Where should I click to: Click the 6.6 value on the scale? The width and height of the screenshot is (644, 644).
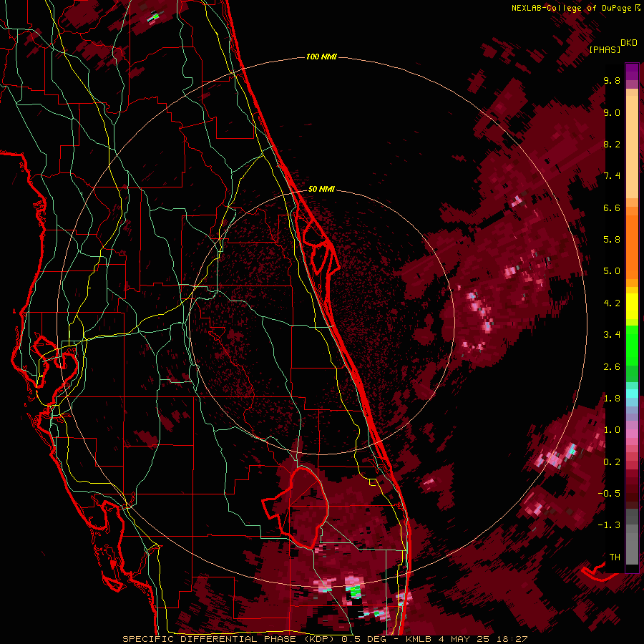click(x=612, y=208)
